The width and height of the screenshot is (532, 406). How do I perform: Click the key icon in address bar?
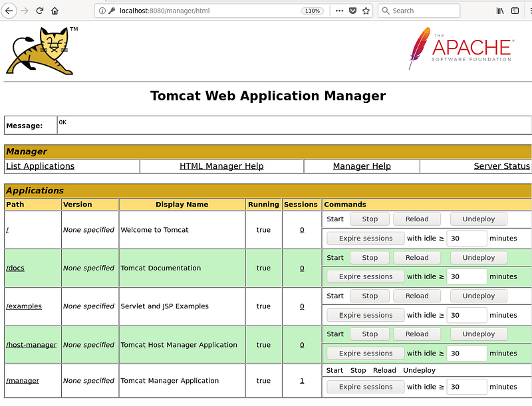112,11
